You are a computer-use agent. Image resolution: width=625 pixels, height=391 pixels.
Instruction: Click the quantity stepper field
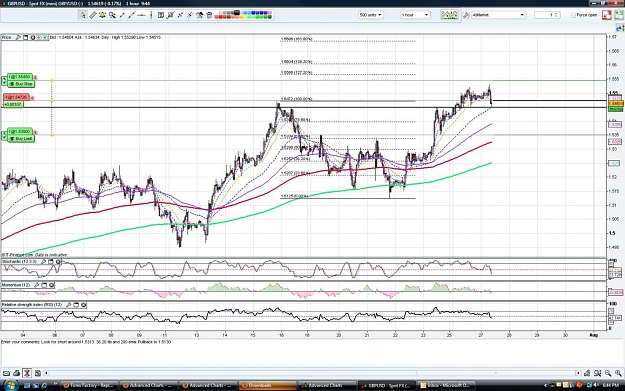pos(547,15)
